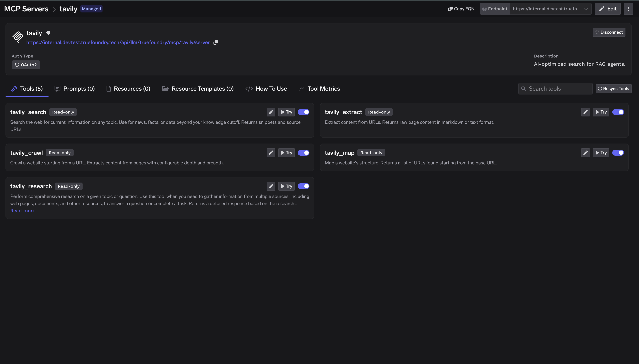Viewport: 639px width, 364px height.
Task: Click the Read-only badge on tavily_research
Action: pos(68,186)
